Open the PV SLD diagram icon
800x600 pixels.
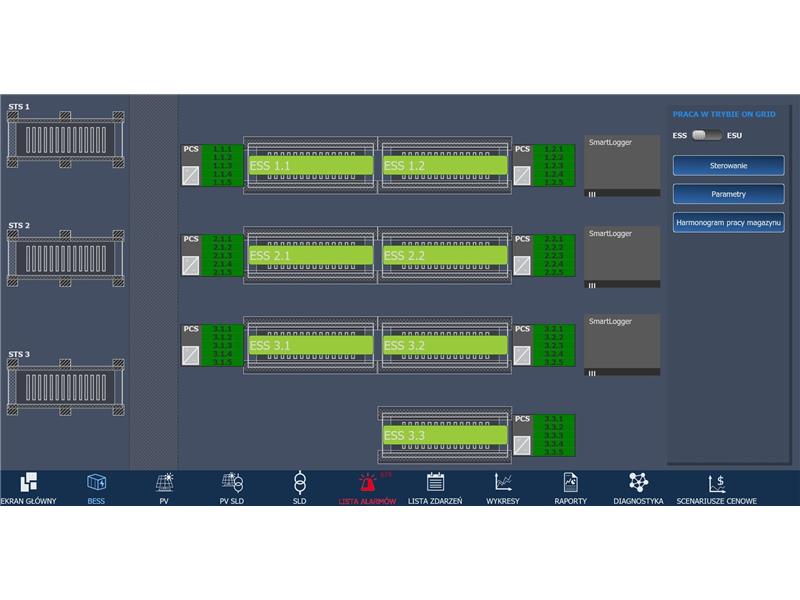(x=231, y=483)
